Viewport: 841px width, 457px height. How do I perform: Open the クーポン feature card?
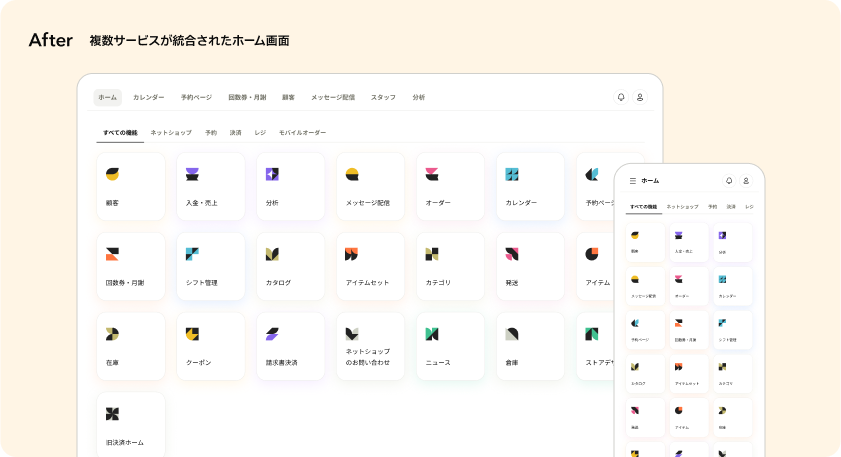210,346
